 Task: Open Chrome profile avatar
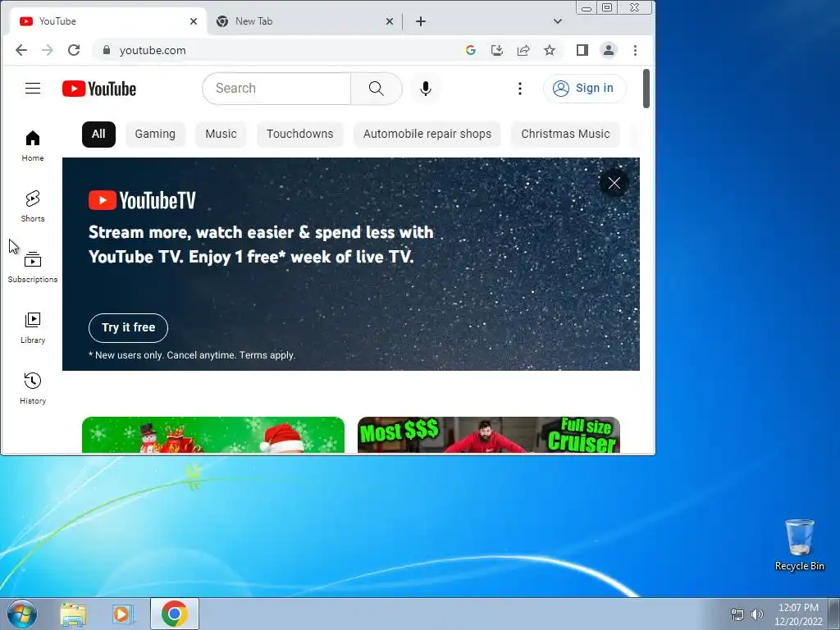pyautogui.click(x=609, y=50)
